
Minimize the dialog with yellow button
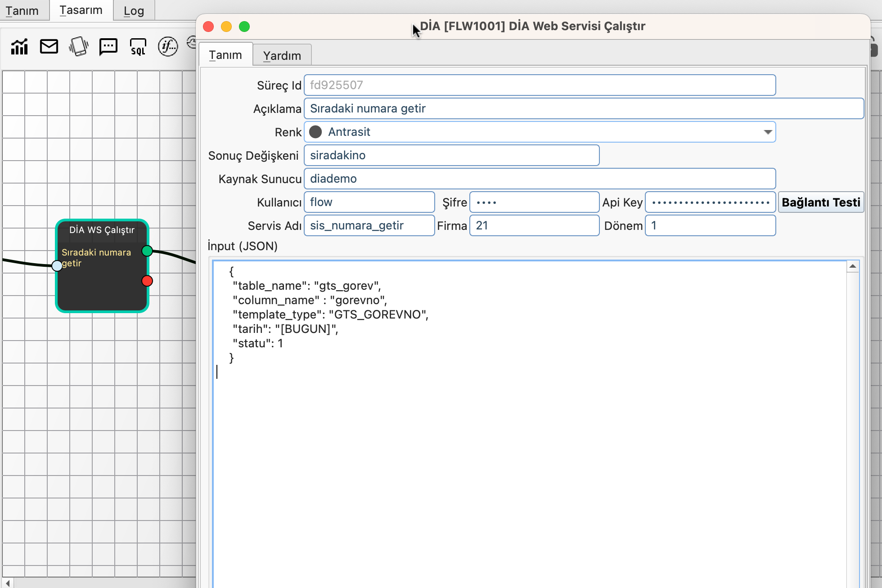[x=226, y=27]
